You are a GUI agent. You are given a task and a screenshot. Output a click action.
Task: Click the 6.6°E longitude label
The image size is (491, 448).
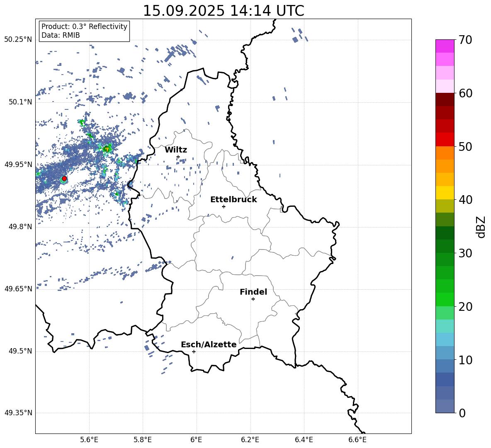pos(357,440)
